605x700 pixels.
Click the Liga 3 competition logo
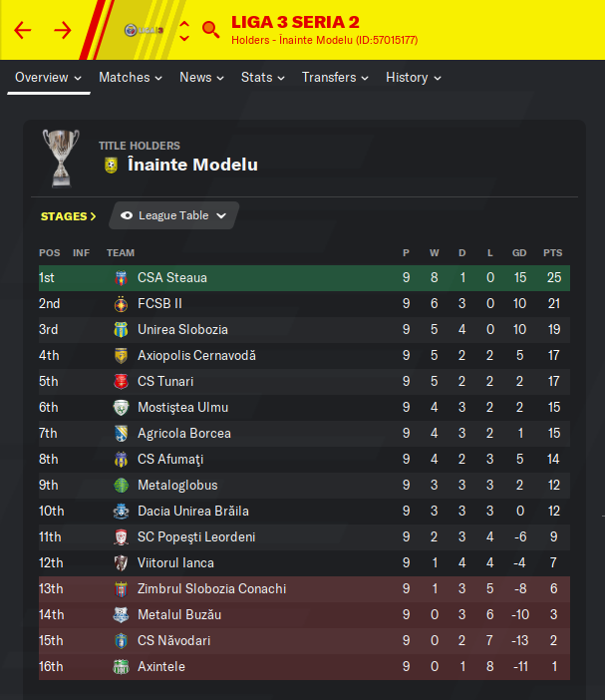point(144,30)
